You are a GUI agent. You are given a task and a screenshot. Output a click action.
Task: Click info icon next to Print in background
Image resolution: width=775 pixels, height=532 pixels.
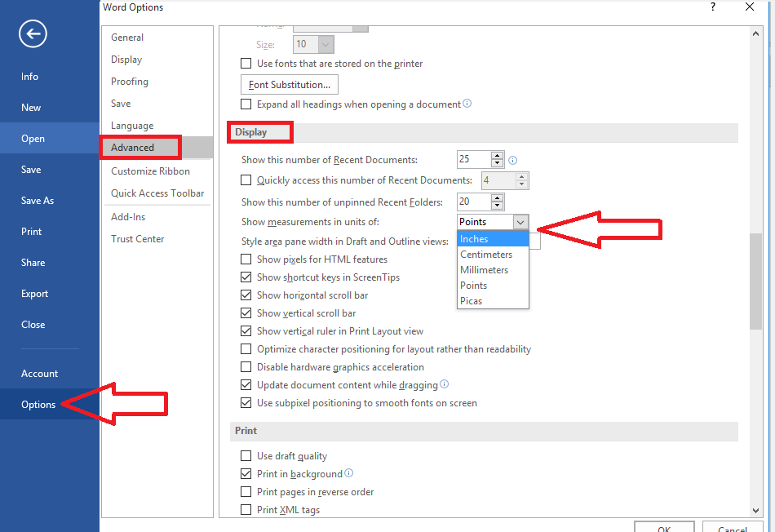coord(348,473)
